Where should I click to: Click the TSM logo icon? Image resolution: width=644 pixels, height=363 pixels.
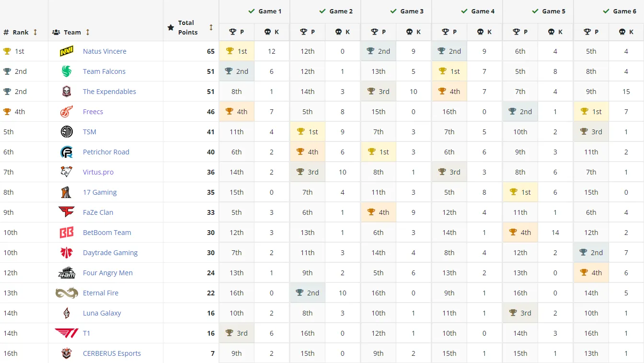[67, 132]
